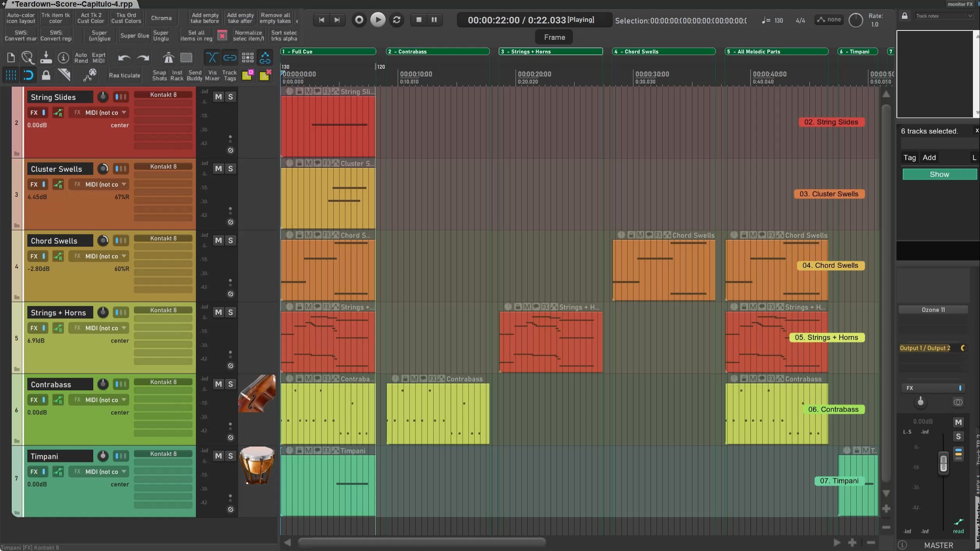The width and height of the screenshot is (980, 551).
Task: Click the metronome icon in toolbar
Action: [168, 58]
